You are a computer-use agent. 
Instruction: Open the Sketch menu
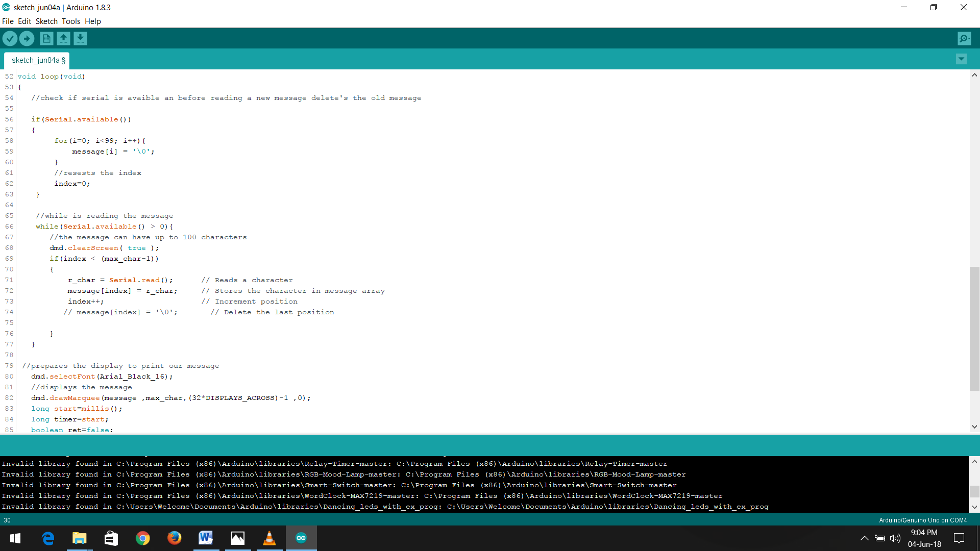[x=46, y=21]
